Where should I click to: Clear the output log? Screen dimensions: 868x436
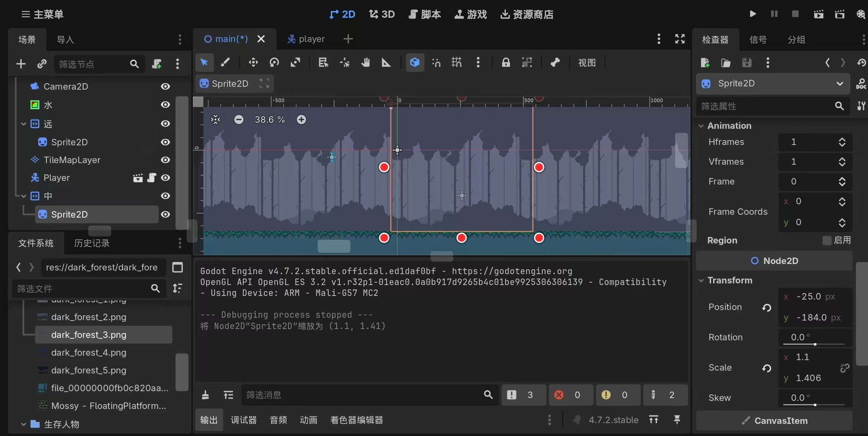point(205,395)
